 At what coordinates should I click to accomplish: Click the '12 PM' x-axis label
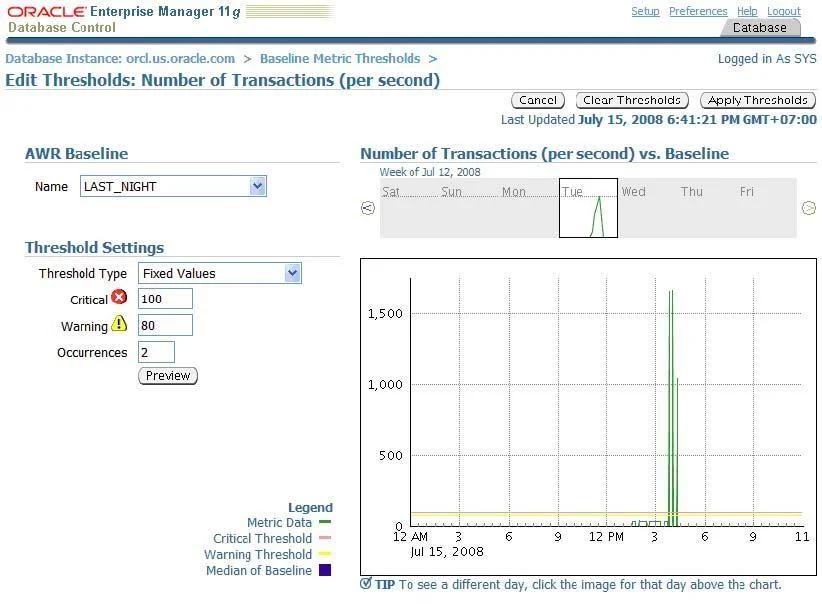(606, 536)
